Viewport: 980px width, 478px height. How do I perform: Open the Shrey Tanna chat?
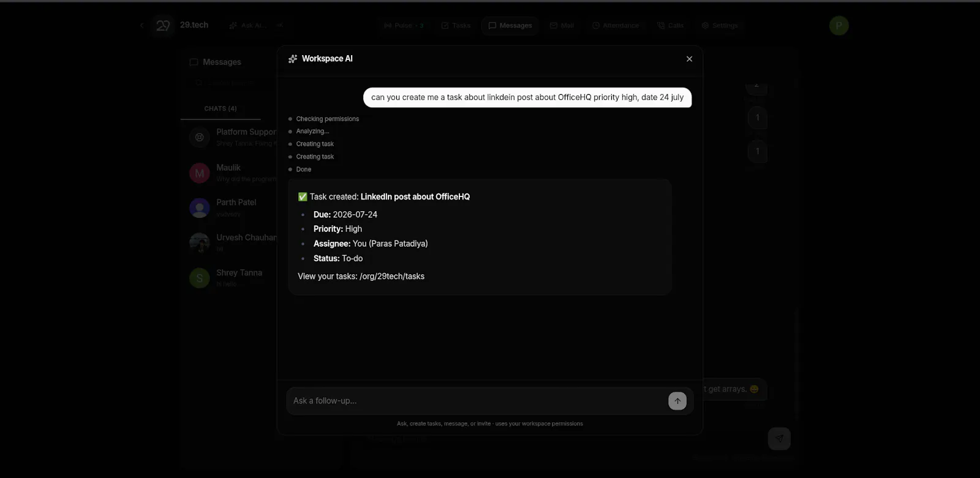click(229, 278)
